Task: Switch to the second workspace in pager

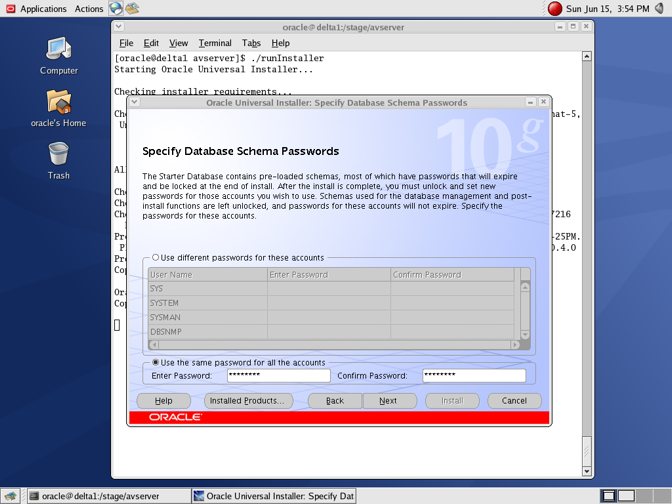Action: point(626,496)
